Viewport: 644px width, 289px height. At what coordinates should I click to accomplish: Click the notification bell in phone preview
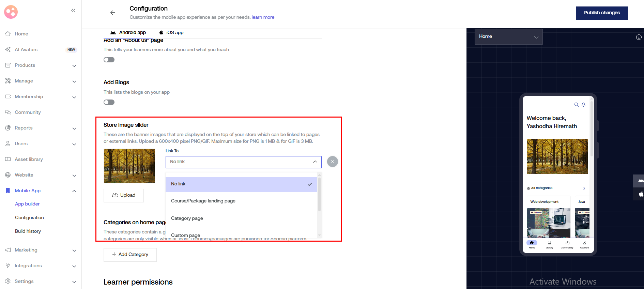[x=583, y=105]
